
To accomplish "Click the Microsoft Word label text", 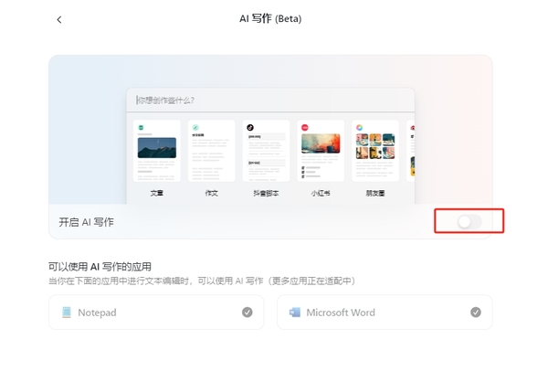I will tap(341, 313).
